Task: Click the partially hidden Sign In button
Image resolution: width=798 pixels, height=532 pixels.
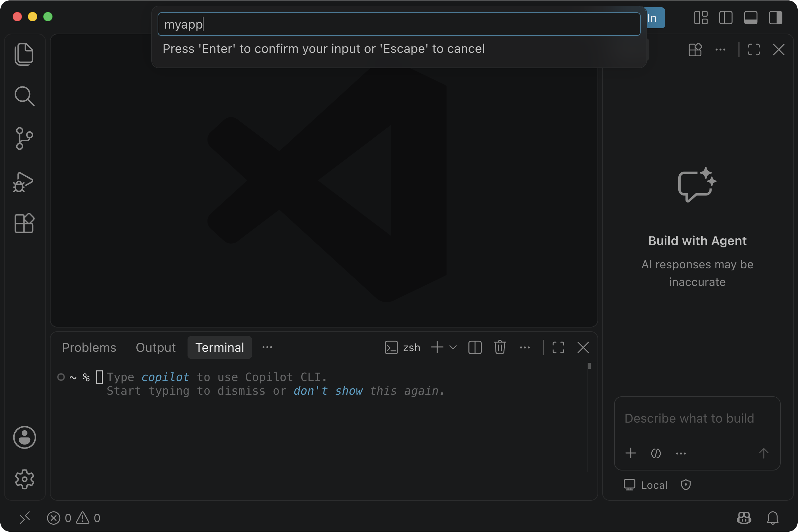Action: coord(655,18)
